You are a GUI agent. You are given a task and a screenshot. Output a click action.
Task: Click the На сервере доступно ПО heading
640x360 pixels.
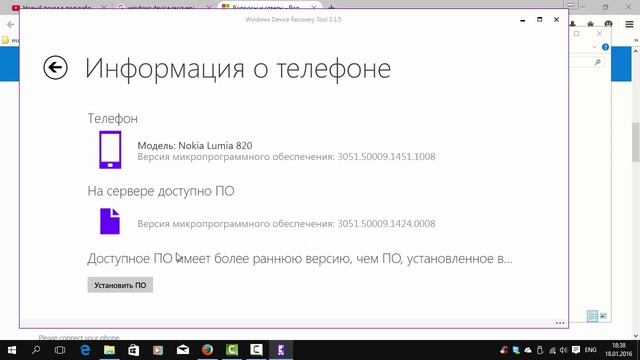tap(161, 191)
